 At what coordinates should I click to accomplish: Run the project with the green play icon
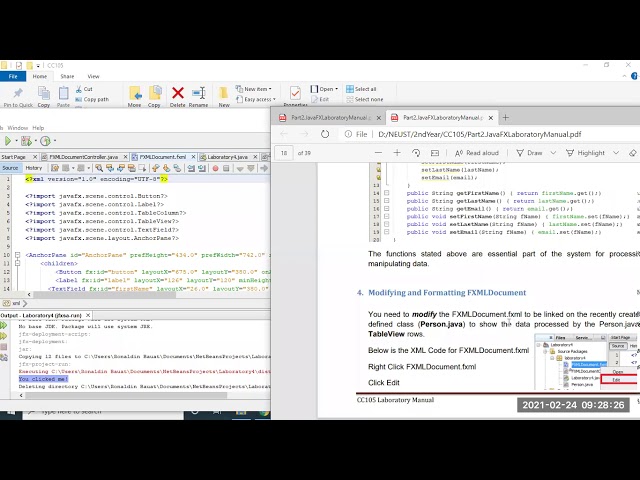click(x=8, y=141)
